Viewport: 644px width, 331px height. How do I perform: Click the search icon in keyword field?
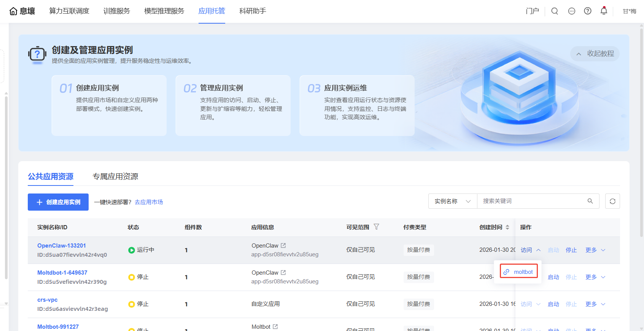coord(590,201)
